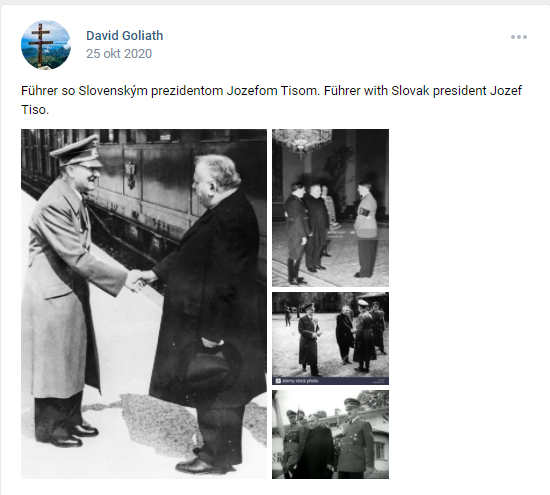View the photo with chandelier in room

330,208
